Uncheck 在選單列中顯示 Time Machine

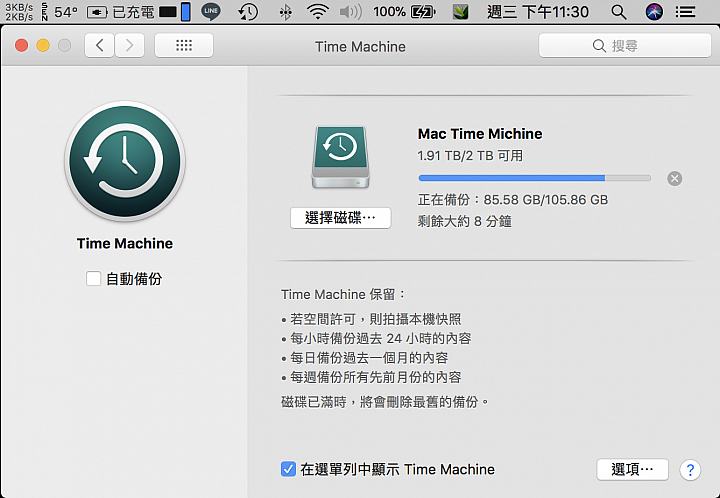click(x=288, y=469)
